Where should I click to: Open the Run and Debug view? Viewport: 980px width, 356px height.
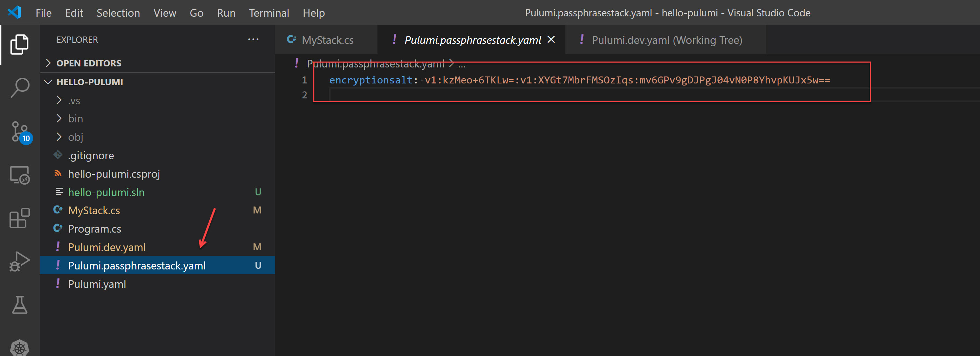pyautogui.click(x=19, y=262)
